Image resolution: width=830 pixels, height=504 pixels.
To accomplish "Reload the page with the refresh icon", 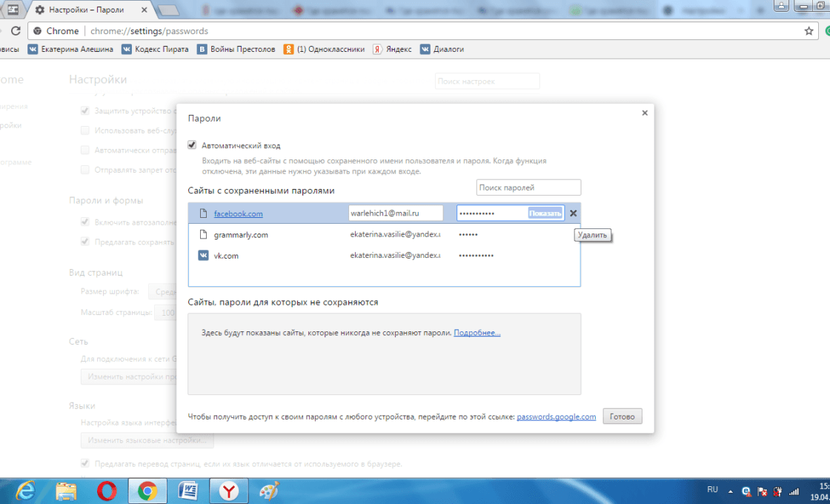I will [x=16, y=31].
